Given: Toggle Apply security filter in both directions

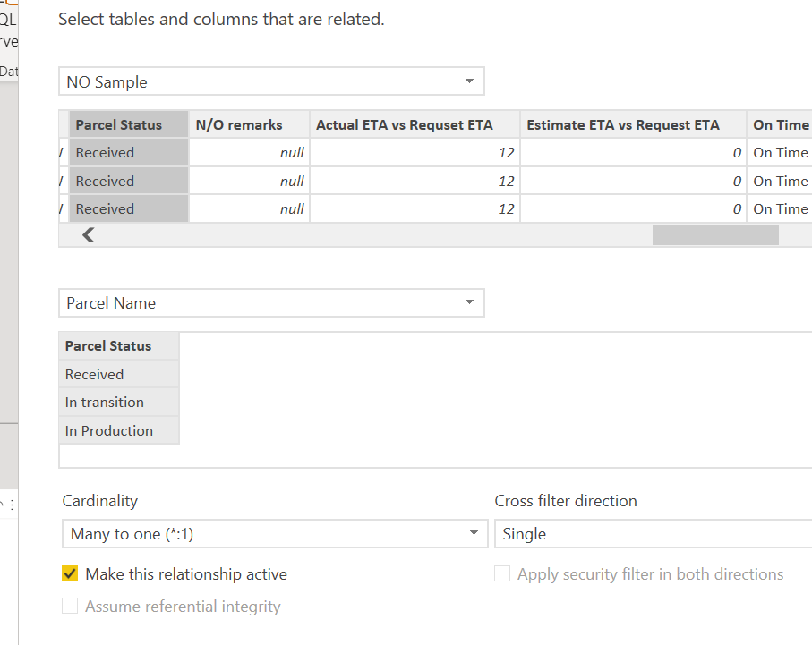Looking at the screenshot, I should click(x=502, y=573).
